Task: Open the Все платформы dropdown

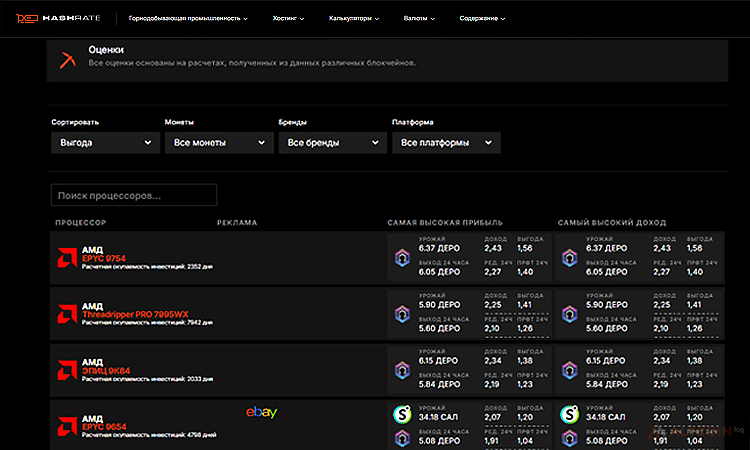Action: coord(446,143)
